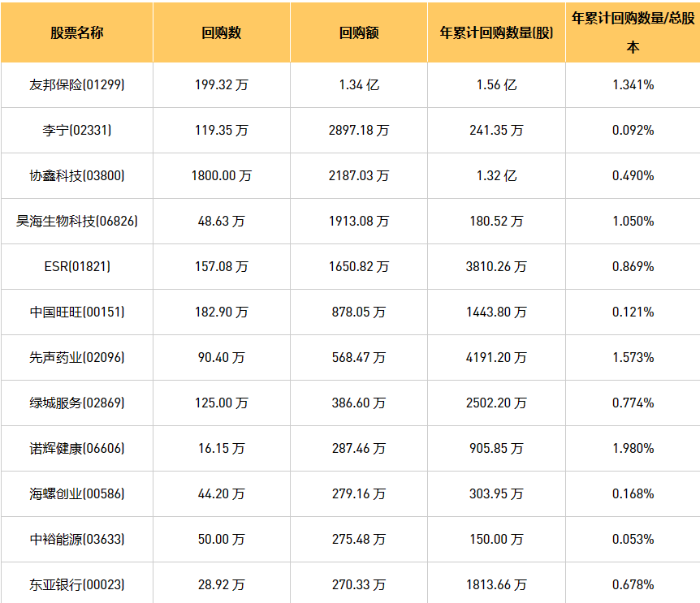This screenshot has height=603, width=700.
Task: Select the ESR(01821) stock name
Action: pos(76,266)
